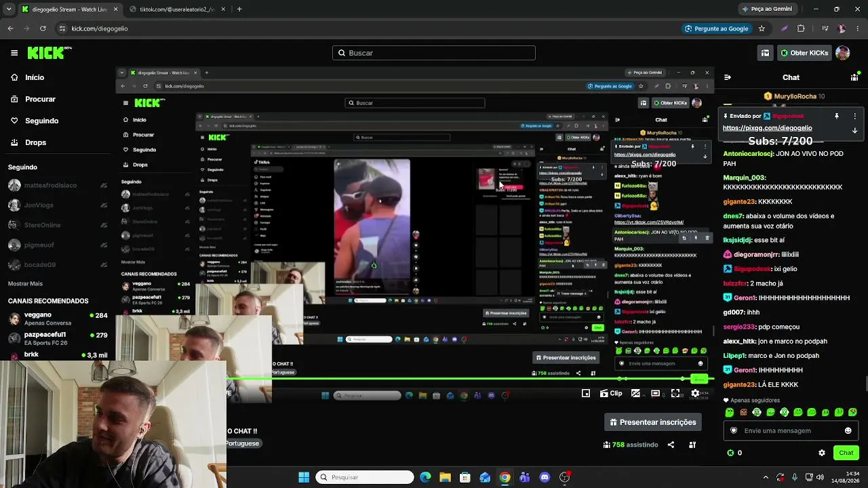This screenshot has width=868, height=488.
Task: Reload the page in Chrome
Action: (x=43, y=28)
